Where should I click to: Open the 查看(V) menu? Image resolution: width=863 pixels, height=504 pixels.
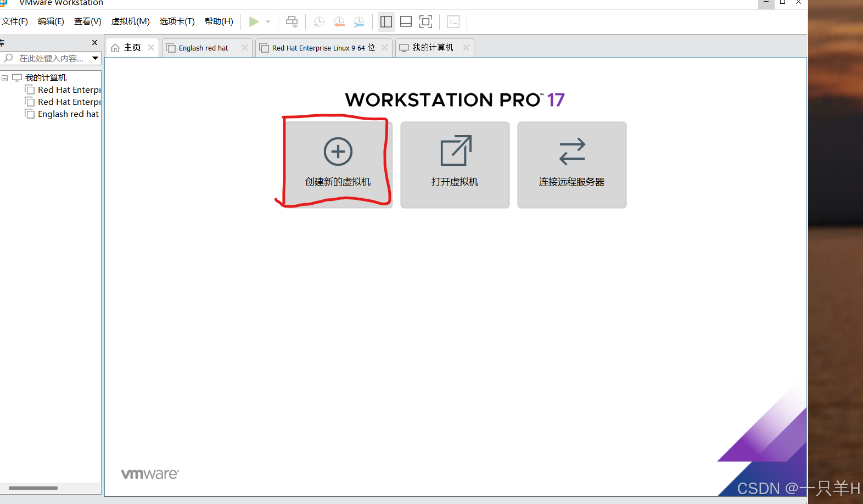(88, 21)
